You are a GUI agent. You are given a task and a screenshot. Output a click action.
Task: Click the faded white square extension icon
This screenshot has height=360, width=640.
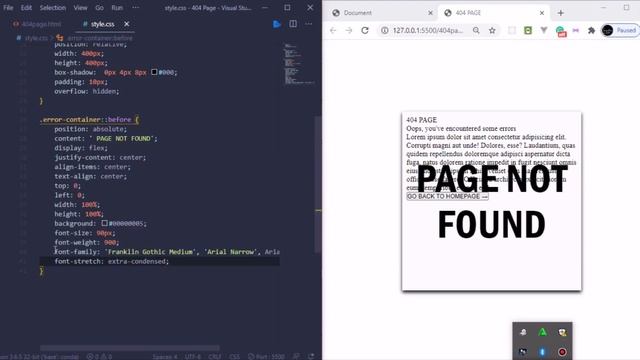[512, 30]
